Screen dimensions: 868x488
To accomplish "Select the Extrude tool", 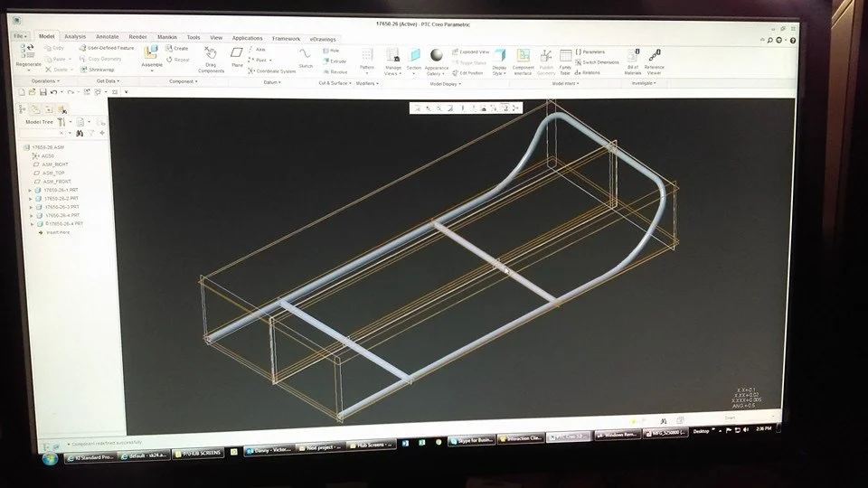I will click(335, 61).
